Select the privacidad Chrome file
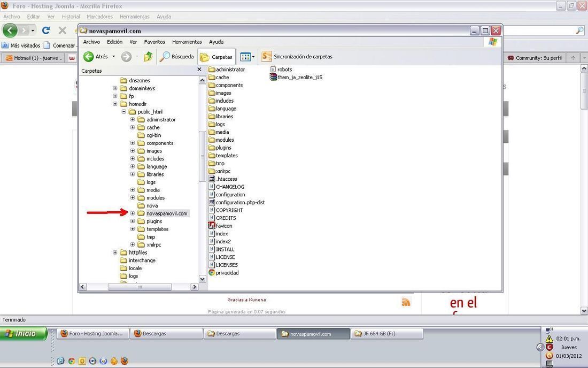Screen dimensions: 588x368 coord(223,273)
